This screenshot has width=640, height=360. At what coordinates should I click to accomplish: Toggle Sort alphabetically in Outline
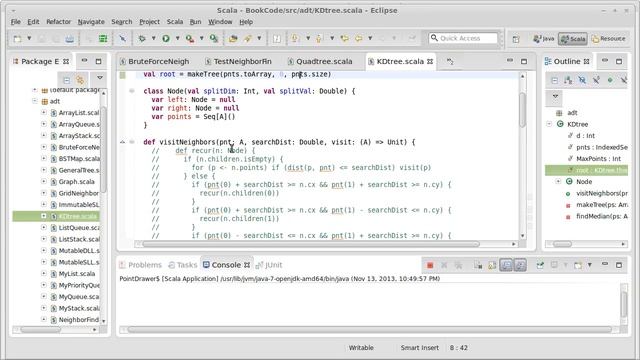pyautogui.click(x=568, y=80)
